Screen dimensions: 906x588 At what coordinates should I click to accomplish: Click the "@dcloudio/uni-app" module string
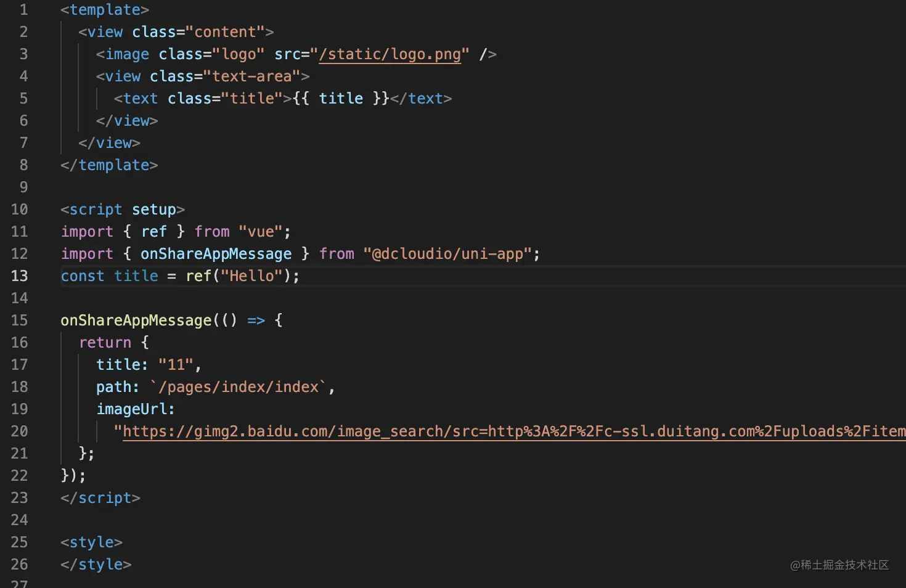coord(447,254)
